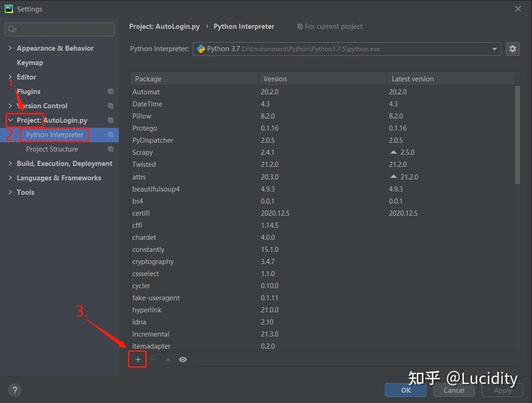Select the cffi package row
Viewport: 532px width, 403px height.
click(x=323, y=225)
